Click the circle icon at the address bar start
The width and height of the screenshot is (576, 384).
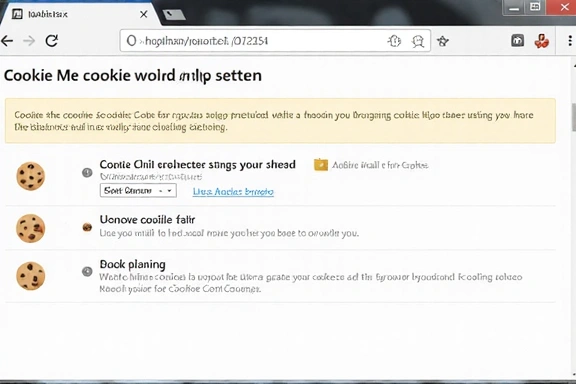tap(131, 41)
